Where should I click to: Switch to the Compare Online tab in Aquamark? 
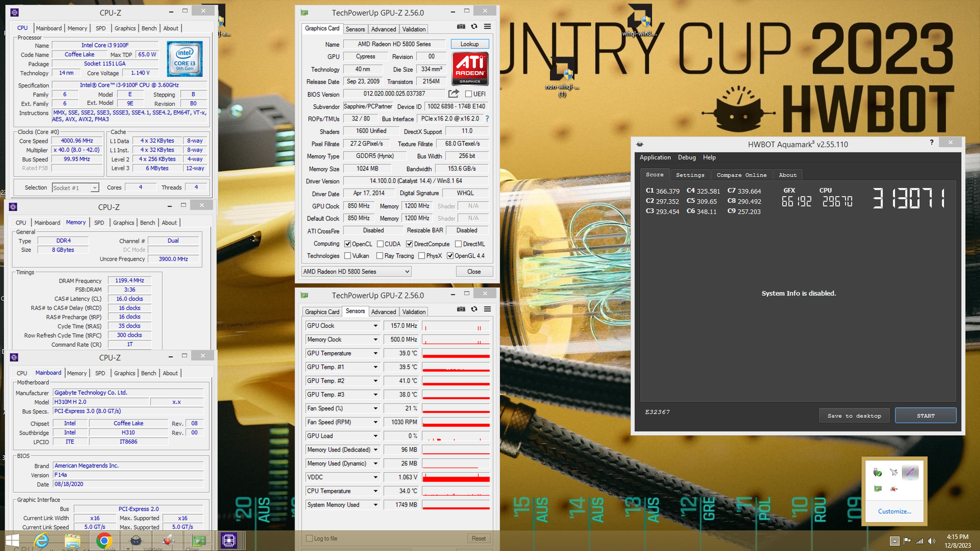coord(741,174)
